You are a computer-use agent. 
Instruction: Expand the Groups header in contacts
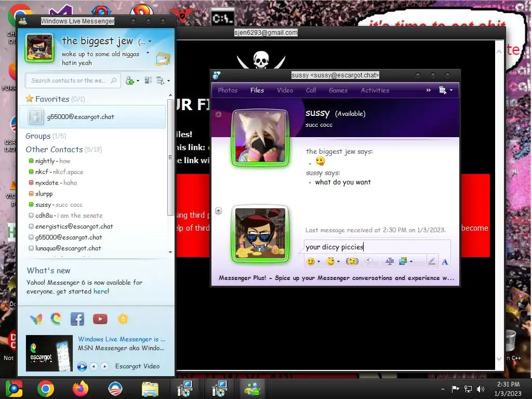tap(46, 136)
